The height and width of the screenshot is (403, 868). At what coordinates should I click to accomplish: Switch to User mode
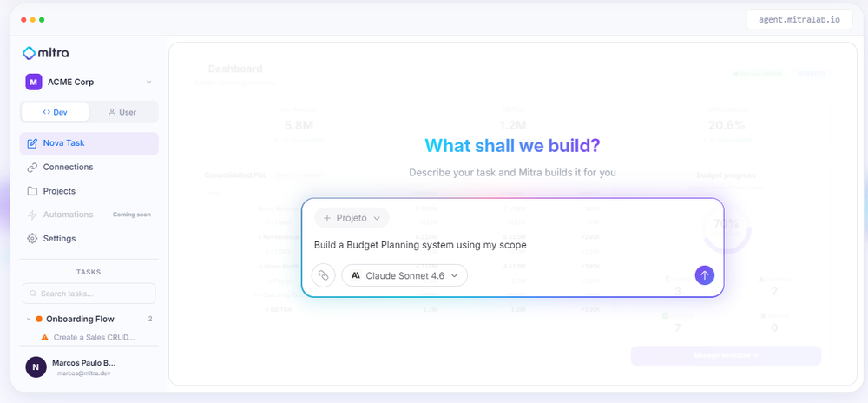click(x=122, y=112)
